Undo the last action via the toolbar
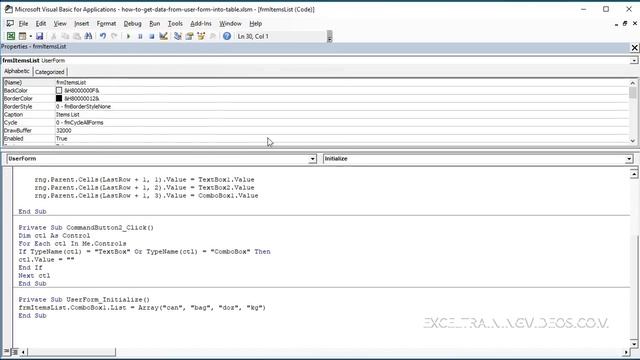Viewport: 640px width, 360px height. (103, 36)
